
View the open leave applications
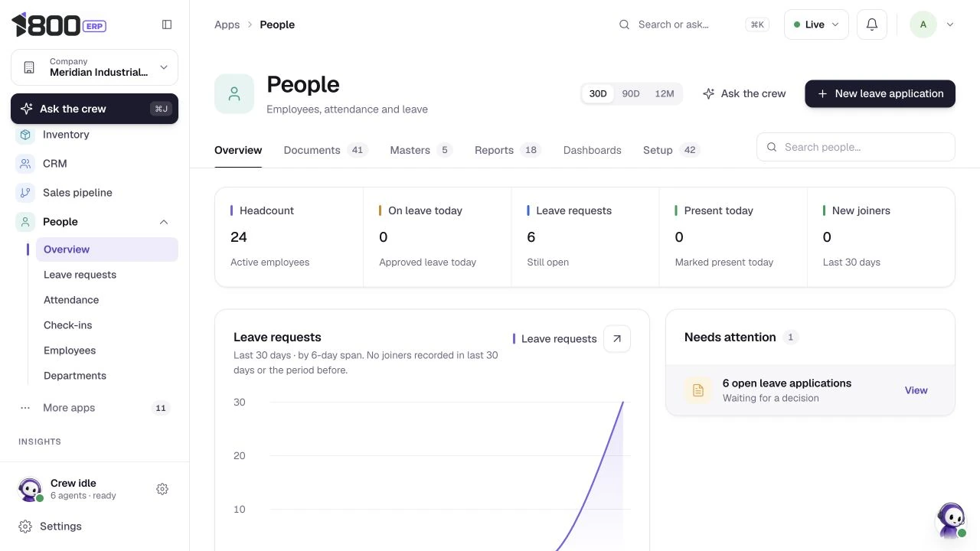(x=916, y=390)
